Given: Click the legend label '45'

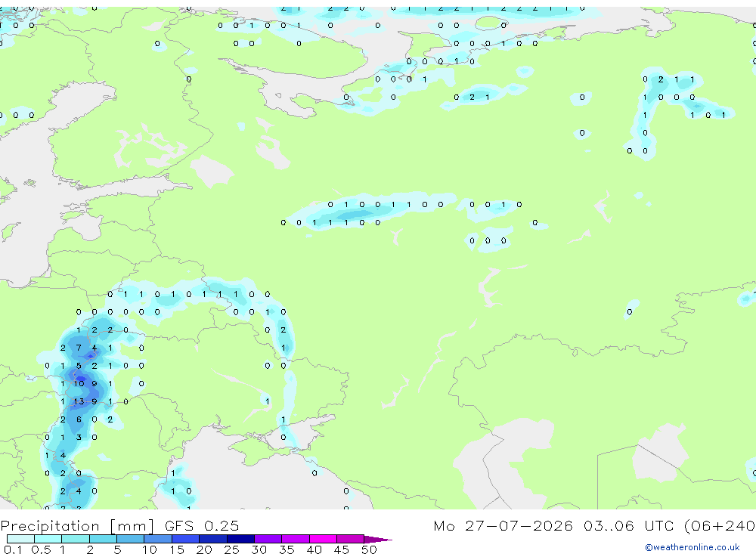Looking at the screenshot, I should coord(342,549).
